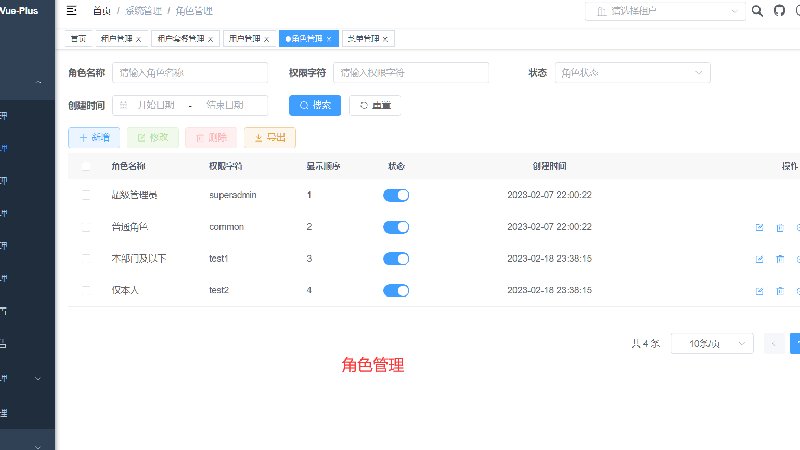Viewport: 800px width, 450px height.
Task: Check the select-all checkbox in table header
Action: coord(86,166)
